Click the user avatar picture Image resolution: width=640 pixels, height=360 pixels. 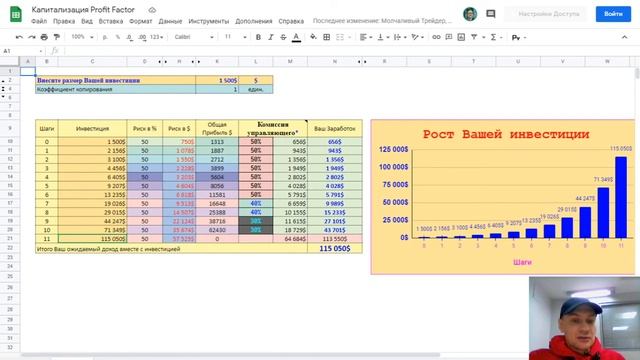pyautogui.click(x=470, y=14)
